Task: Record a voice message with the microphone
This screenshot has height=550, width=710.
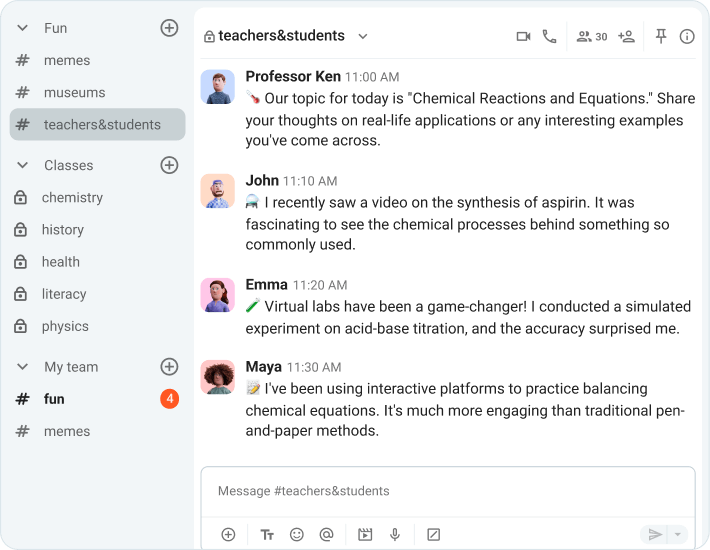Action: pos(395,534)
